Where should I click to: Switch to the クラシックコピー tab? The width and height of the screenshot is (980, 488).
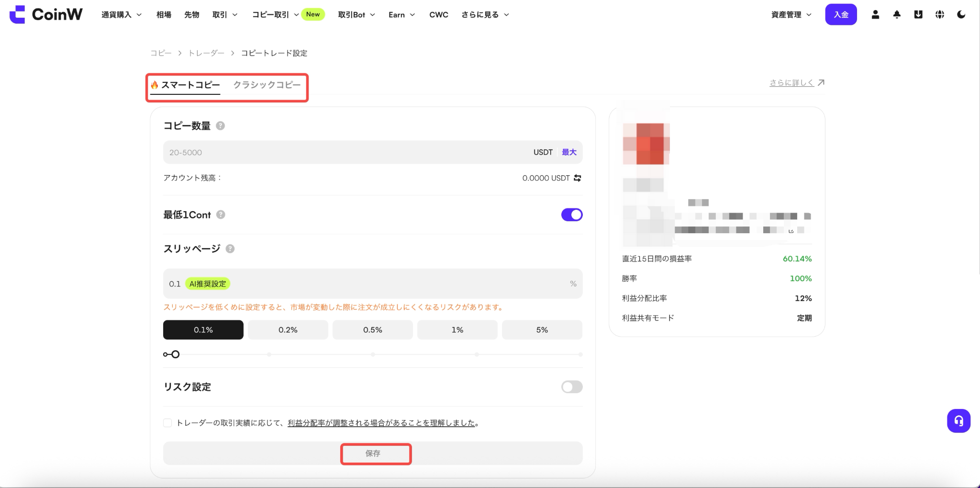point(267,85)
